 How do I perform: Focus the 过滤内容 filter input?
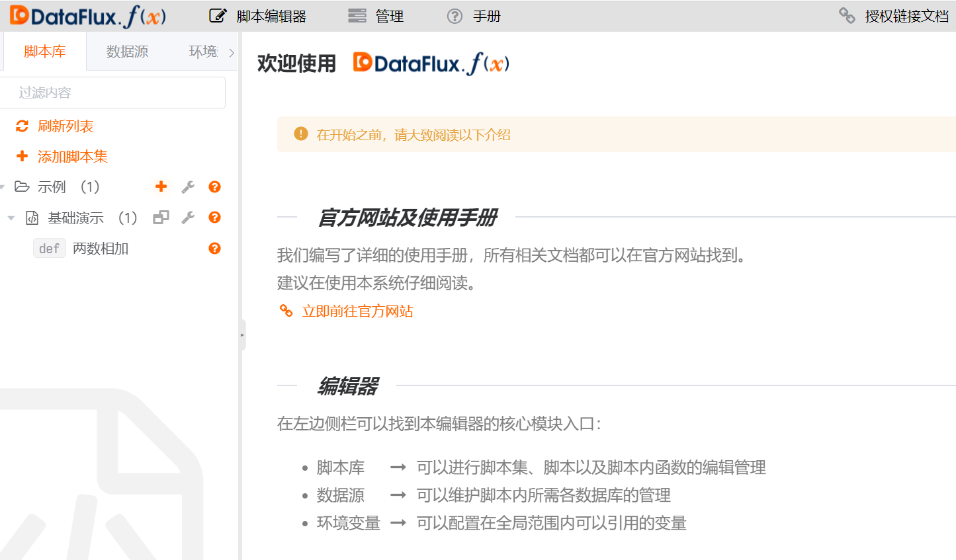click(x=112, y=93)
